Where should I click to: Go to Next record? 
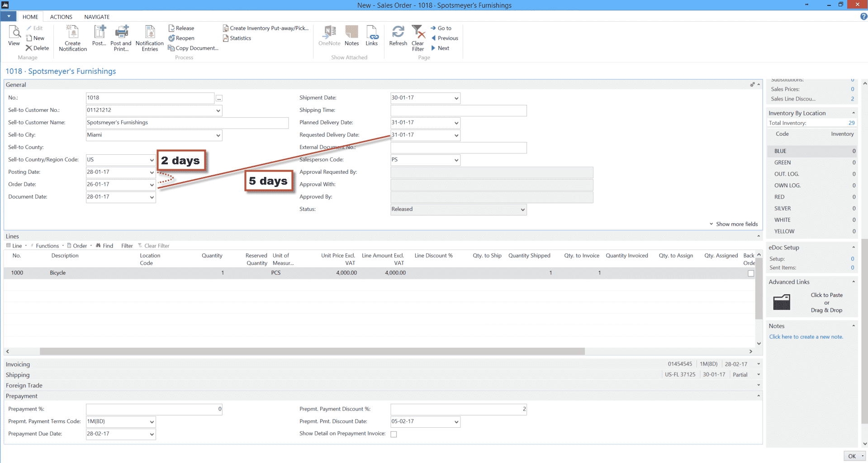click(x=440, y=48)
